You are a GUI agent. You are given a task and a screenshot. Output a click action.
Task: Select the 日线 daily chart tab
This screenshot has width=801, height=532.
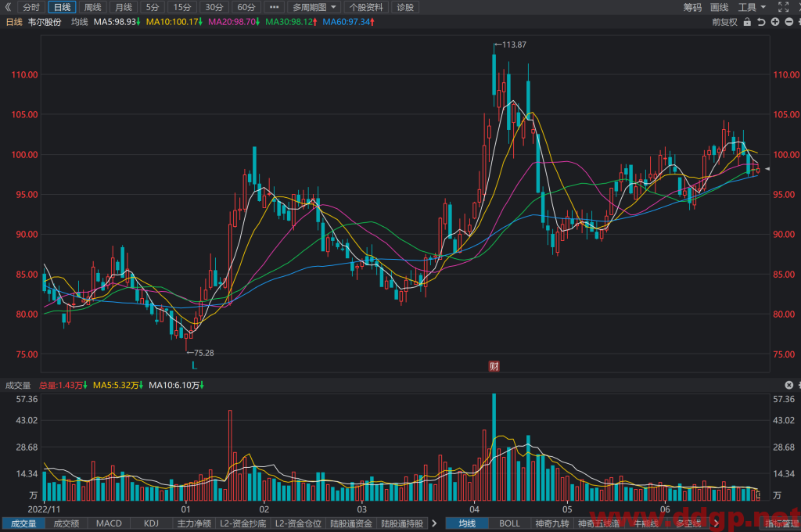[63, 7]
